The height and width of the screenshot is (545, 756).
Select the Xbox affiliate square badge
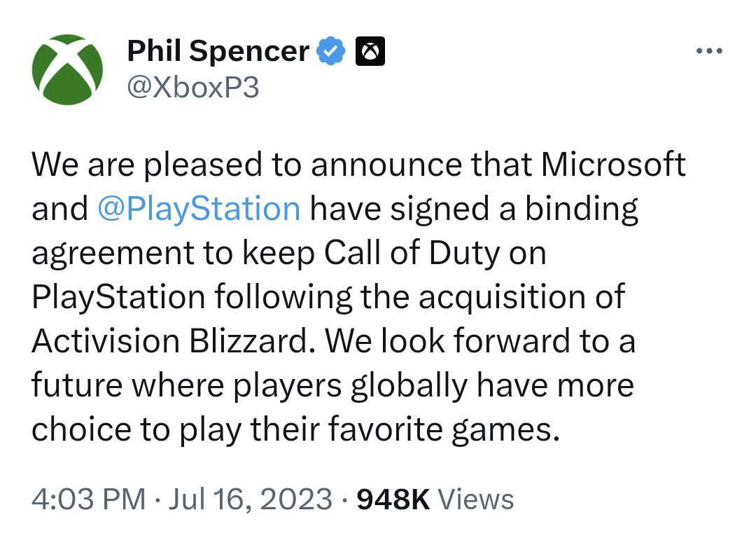[370, 50]
